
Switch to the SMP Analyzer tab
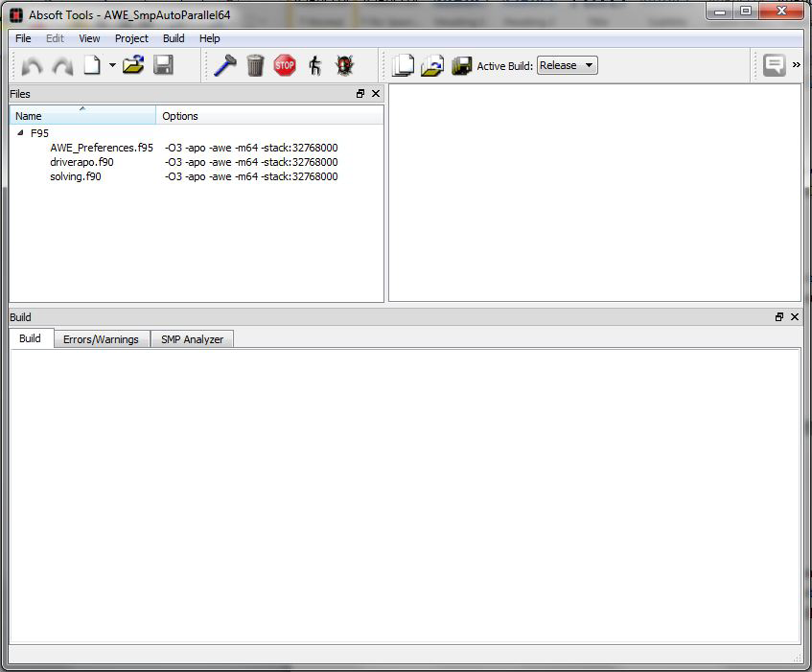(x=192, y=339)
